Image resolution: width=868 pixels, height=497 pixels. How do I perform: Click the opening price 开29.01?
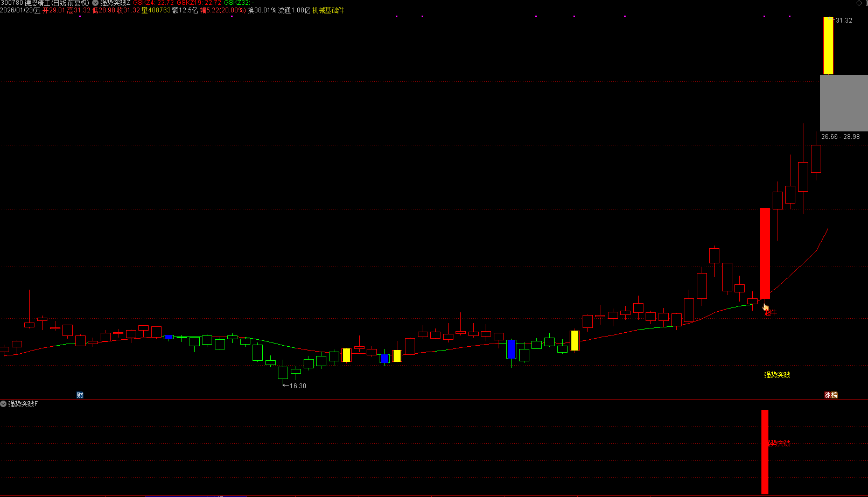[x=54, y=10]
